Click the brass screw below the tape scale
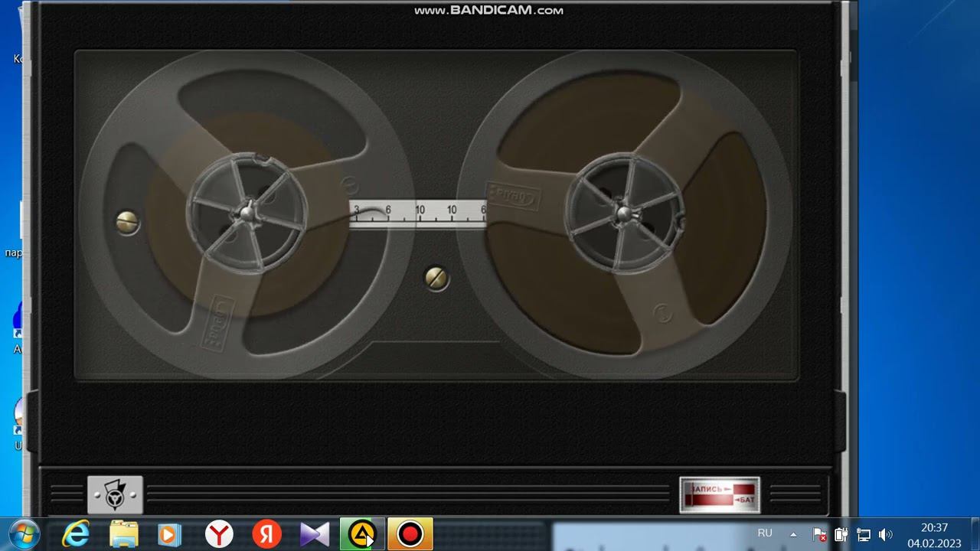The image size is (980, 551). click(x=436, y=278)
